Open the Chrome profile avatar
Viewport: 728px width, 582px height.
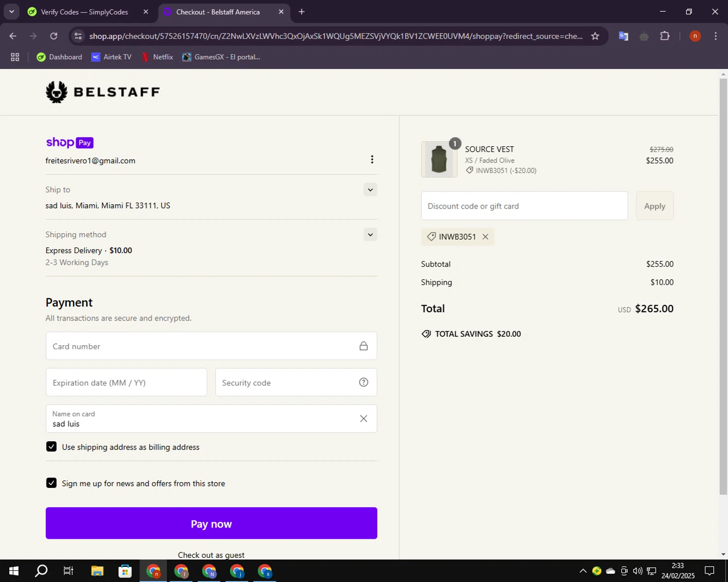pyautogui.click(x=695, y=36)
